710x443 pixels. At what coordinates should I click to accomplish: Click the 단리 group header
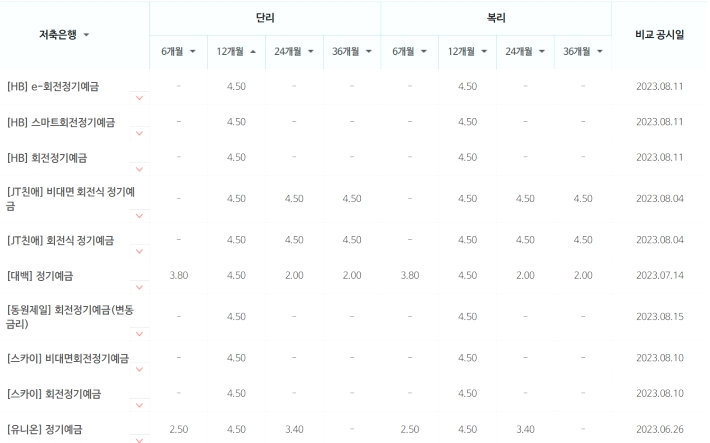[265, 18]
